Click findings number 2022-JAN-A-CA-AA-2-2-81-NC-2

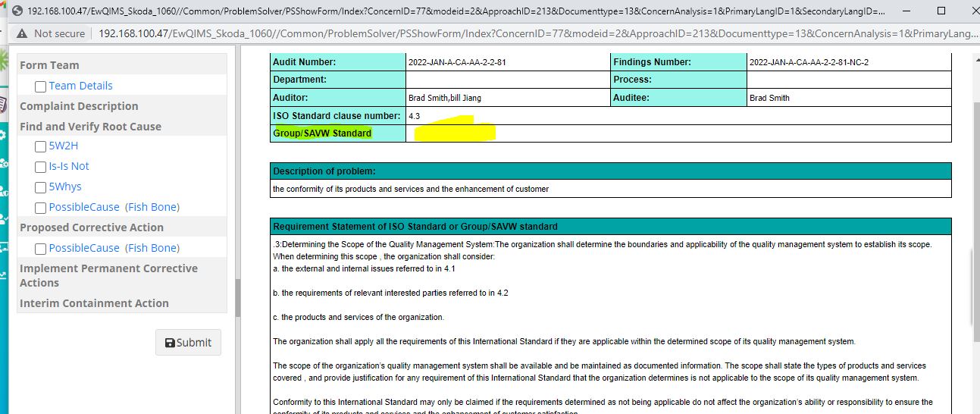809,62
